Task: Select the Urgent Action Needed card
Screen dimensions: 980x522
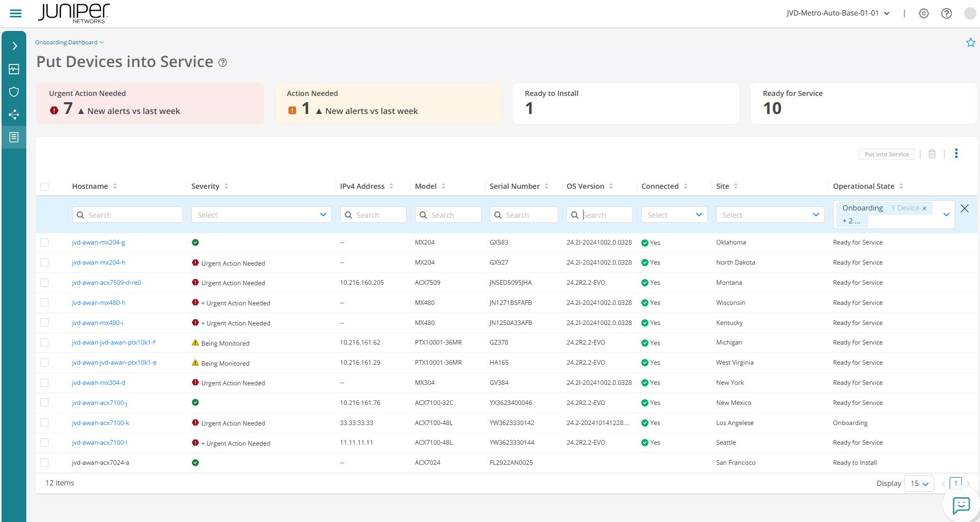Action: pyautogui.click(x=150, y=103)
